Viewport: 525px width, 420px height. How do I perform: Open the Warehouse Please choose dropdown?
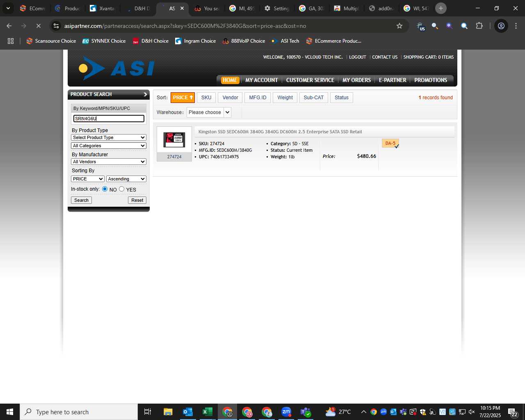pos(209,112)
